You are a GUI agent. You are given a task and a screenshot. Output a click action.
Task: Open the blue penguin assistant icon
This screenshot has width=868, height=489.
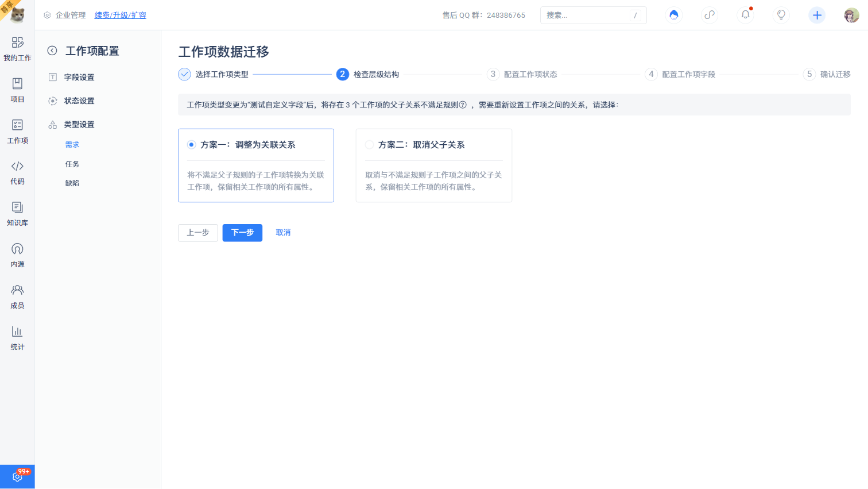pos(674,15)
